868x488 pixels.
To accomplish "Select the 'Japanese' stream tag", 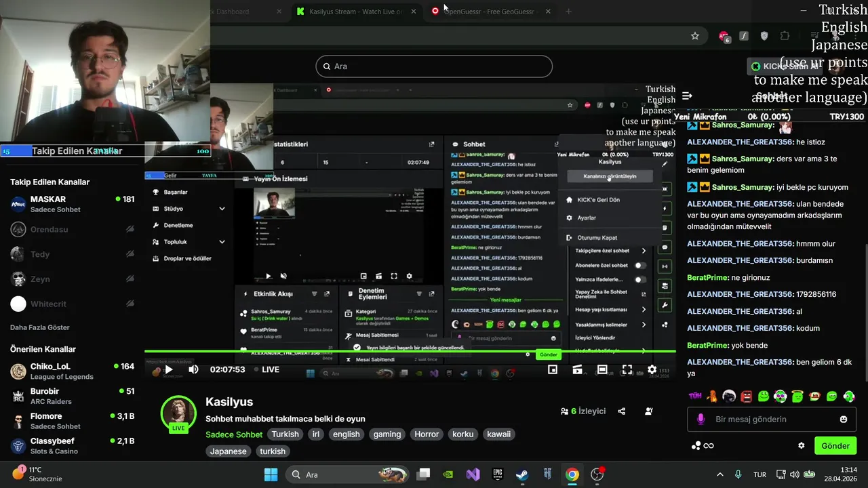I will click(x=229, y=451).
